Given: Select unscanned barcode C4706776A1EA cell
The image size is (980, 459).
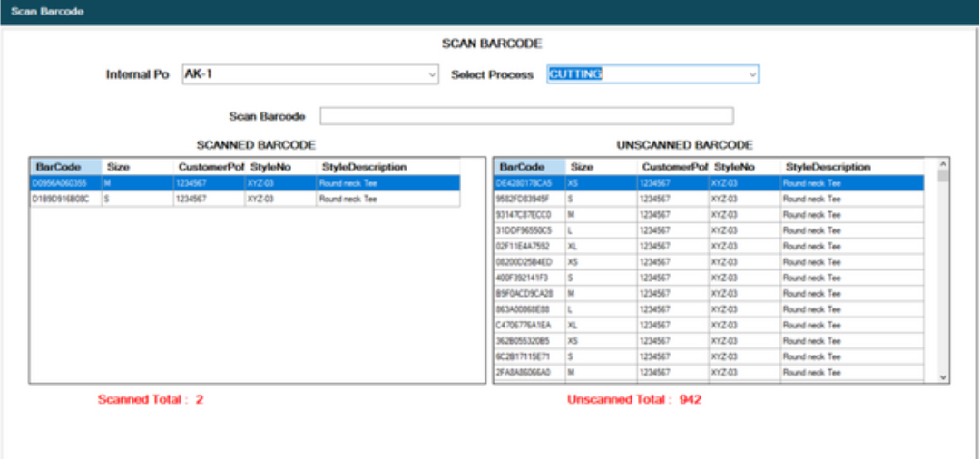Looking at the screenshot, I should (530, 326).
